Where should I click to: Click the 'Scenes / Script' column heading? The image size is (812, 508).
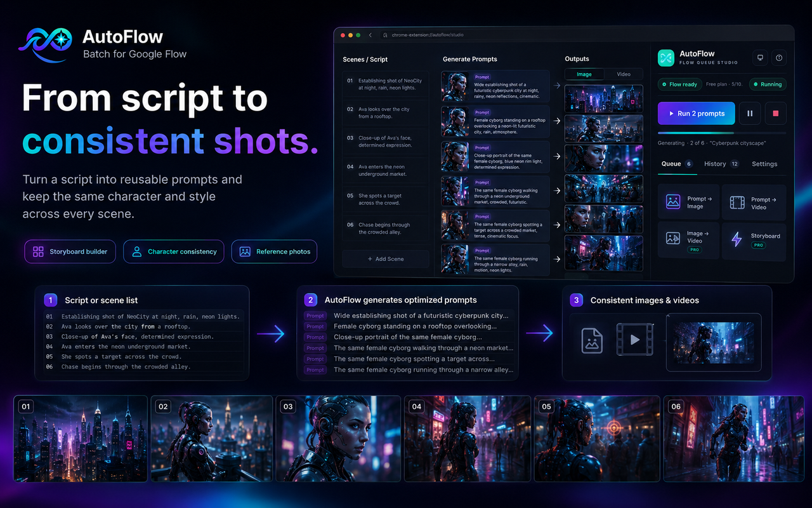point(365,59)
